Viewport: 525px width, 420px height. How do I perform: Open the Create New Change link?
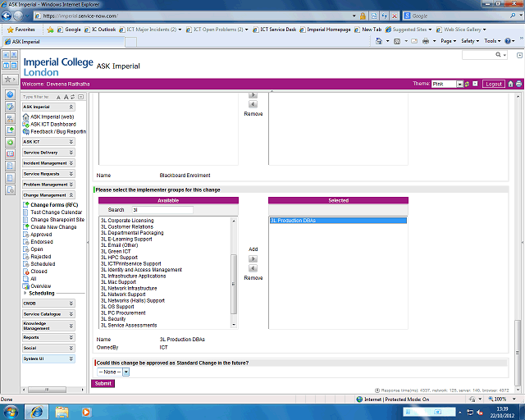[x=53, y=226]
